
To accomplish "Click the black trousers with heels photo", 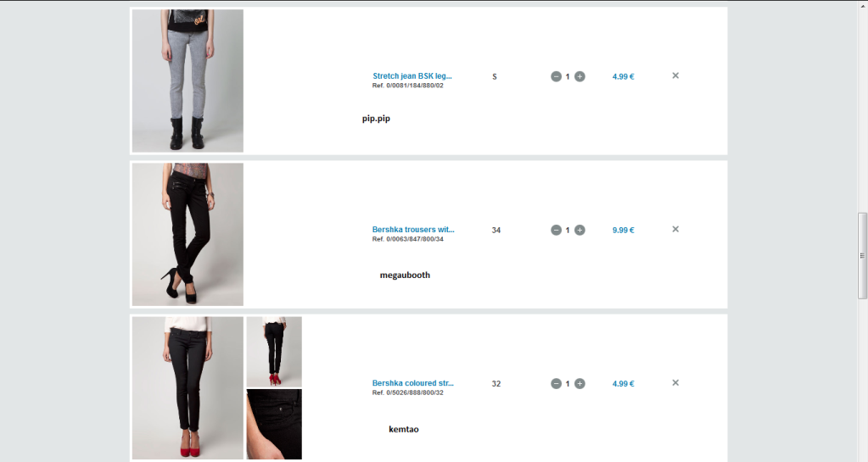I will coord(188,234).
